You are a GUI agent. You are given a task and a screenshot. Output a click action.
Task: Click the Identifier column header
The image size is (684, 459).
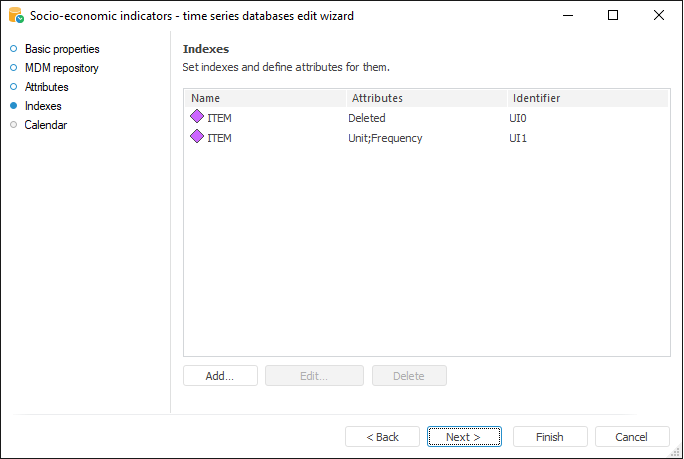588,99
